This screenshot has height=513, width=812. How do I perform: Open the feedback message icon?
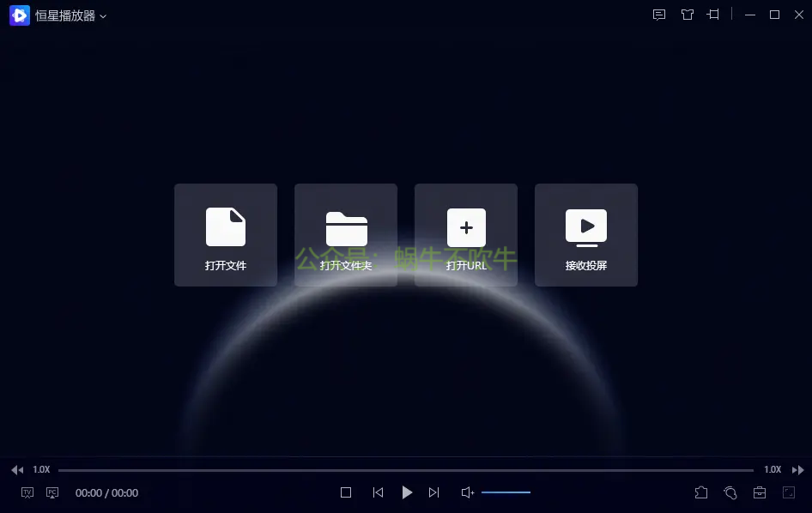[659, 15]
